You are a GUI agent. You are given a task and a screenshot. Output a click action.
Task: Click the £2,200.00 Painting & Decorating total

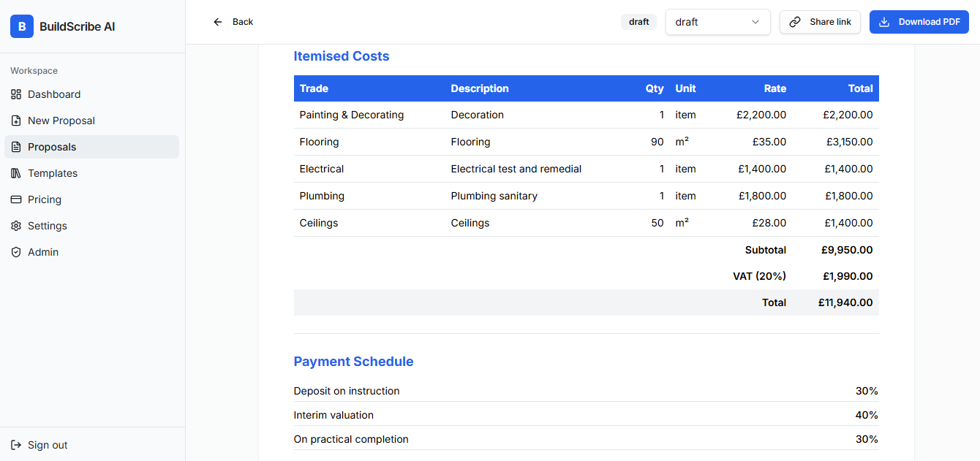point(849,115)
